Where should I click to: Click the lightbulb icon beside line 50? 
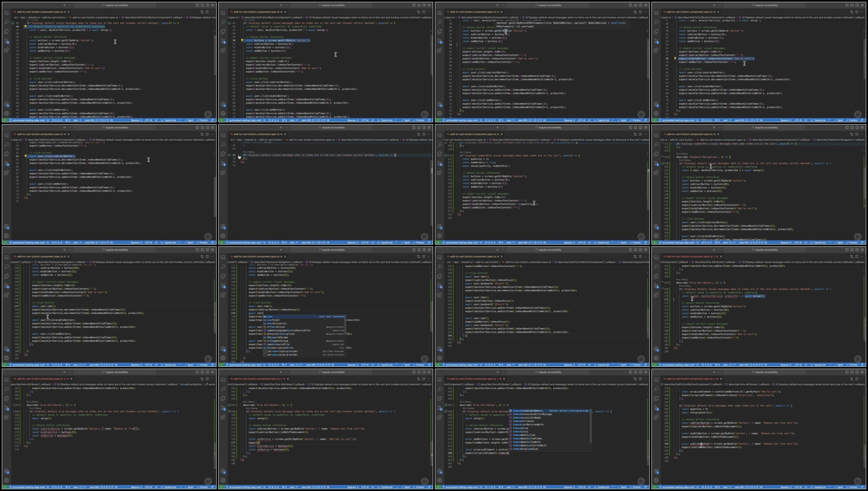242,40
